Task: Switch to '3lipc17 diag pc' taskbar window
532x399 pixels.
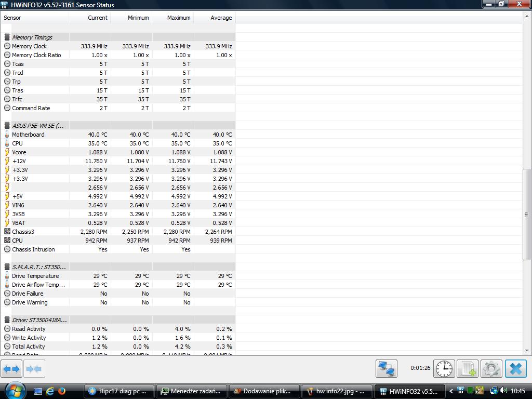Action: (118, 391)
